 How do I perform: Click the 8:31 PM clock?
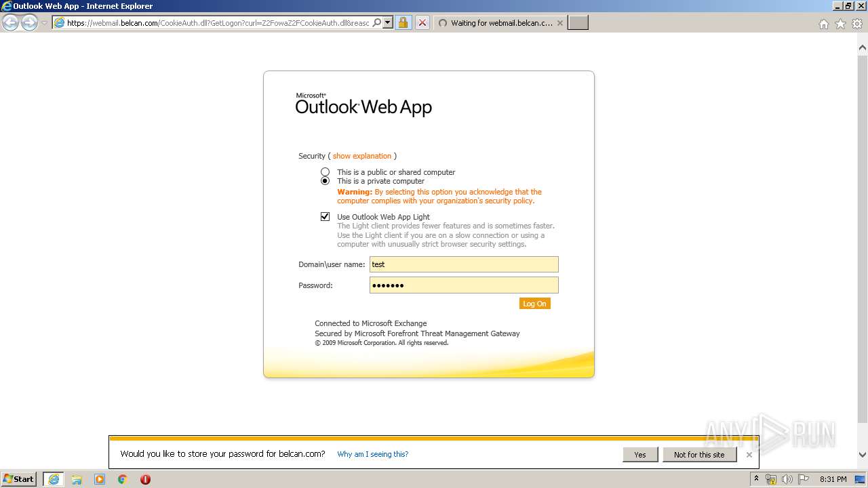click(833, 479)
